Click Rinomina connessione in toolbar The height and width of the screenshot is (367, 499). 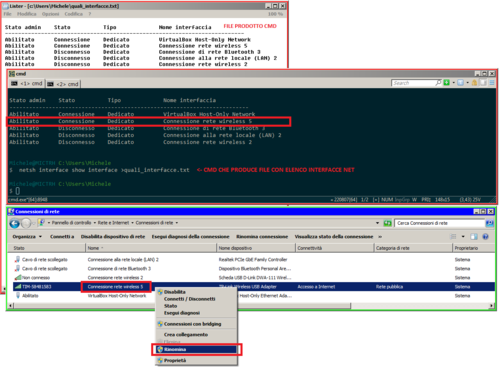click(262, 237)
